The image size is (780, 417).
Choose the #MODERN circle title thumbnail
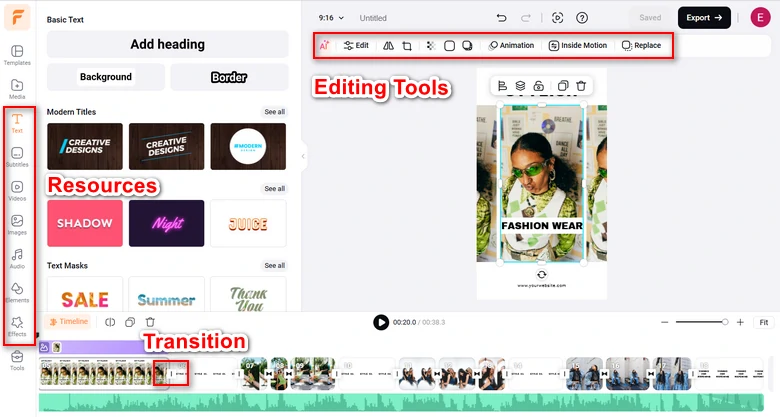click(x=248, y=146)
